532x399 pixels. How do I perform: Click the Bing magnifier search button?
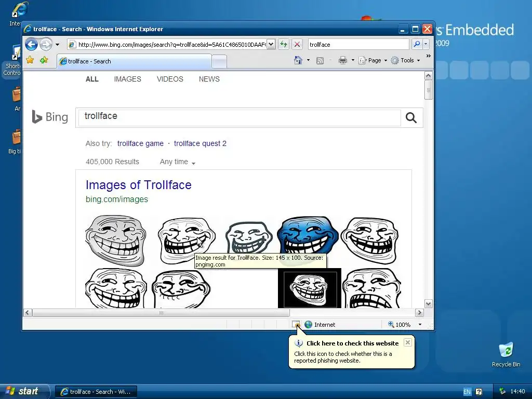point(411,118)
